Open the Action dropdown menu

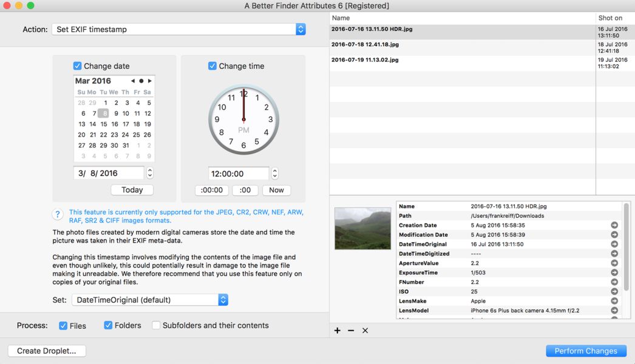point(178,29)
